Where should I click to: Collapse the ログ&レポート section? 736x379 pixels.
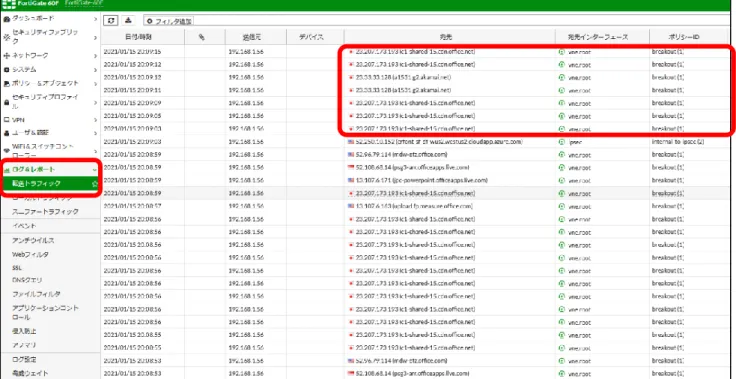pyautogui.click(x=95, y=170)
